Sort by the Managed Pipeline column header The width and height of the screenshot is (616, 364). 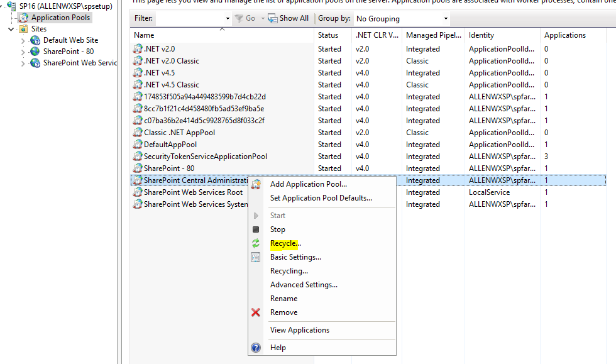click(x=434, y=35)
